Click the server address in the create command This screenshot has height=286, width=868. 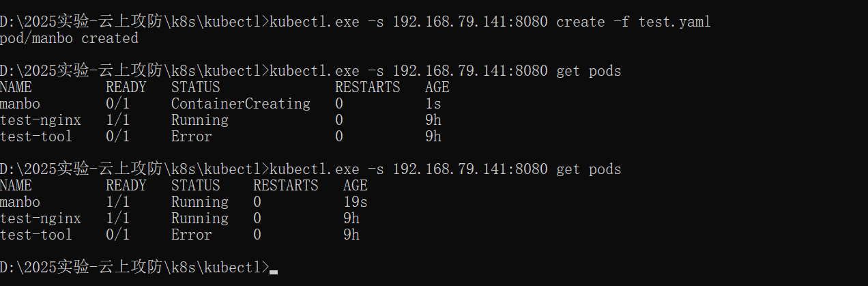[469, 22]
